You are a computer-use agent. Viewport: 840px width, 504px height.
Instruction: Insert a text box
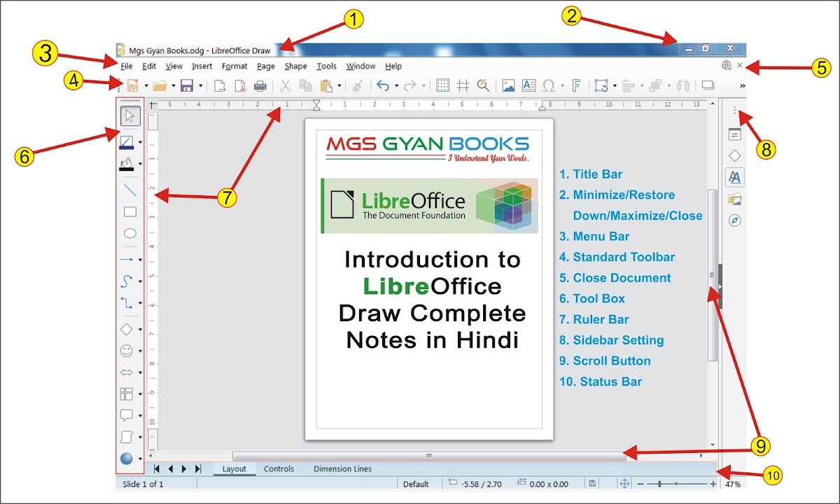pos(529,85)
